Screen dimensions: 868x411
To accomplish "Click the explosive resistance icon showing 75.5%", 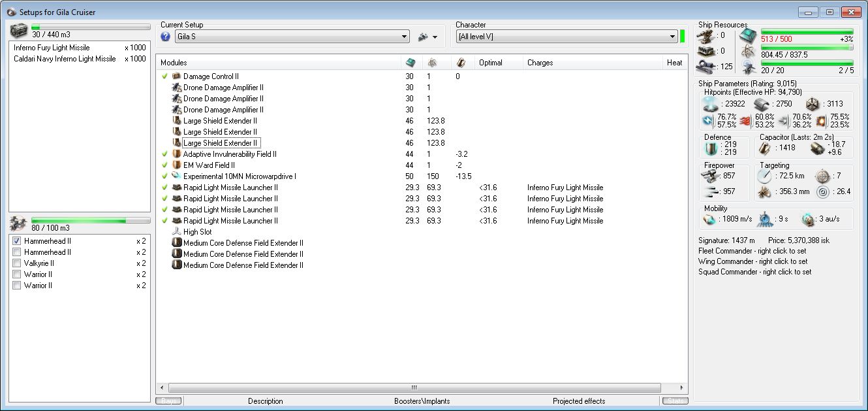I will tap(822, 121).
